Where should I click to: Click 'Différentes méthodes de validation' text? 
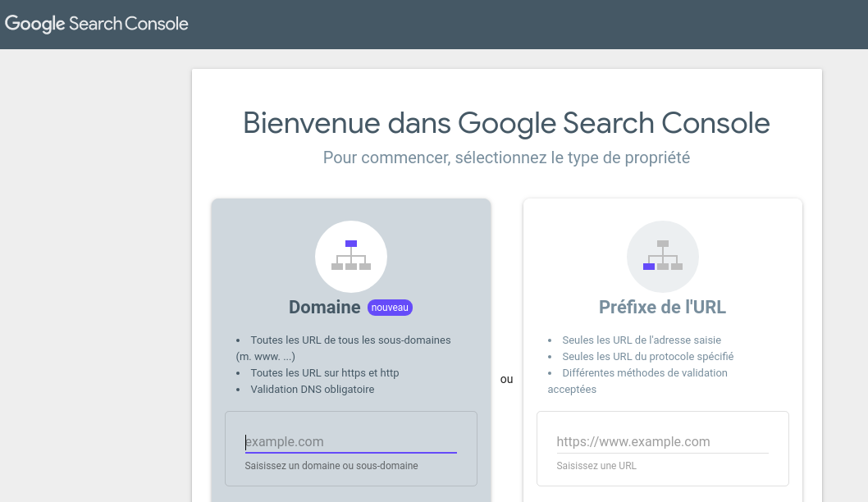pos(645,373)
